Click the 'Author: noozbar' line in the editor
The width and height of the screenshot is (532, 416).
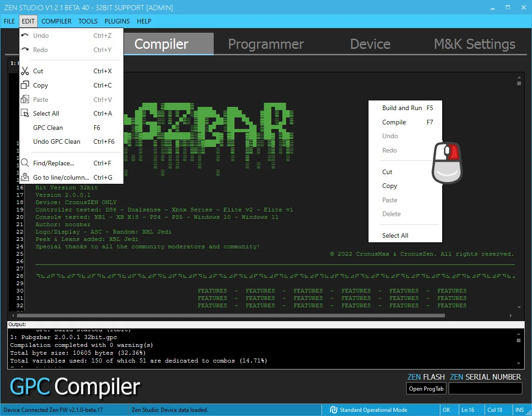point(63,224)
